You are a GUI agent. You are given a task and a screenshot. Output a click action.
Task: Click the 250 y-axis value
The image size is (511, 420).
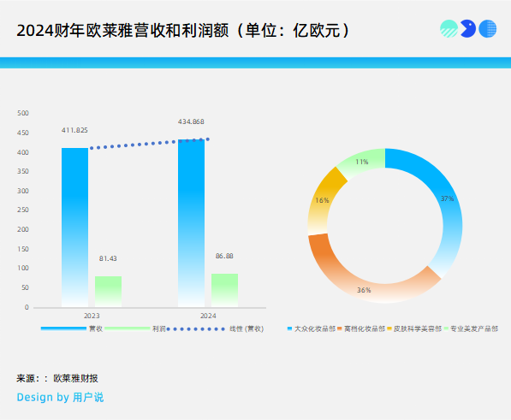coord(23,210)
